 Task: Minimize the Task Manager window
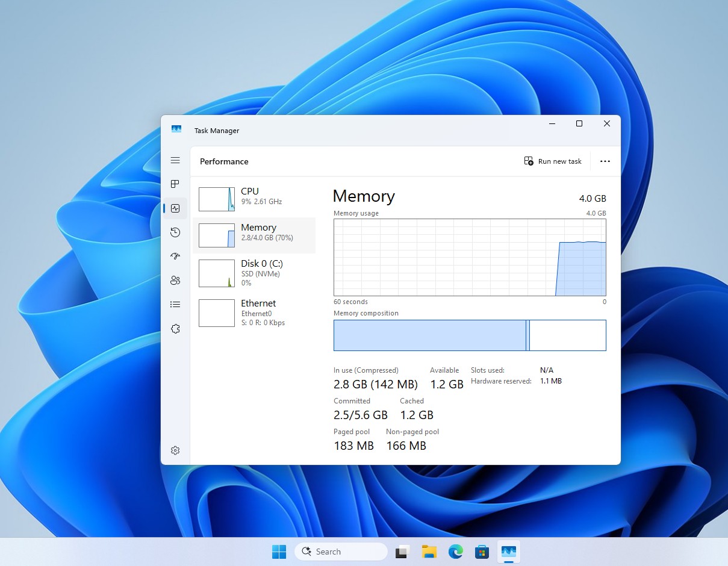pos(552,123)
